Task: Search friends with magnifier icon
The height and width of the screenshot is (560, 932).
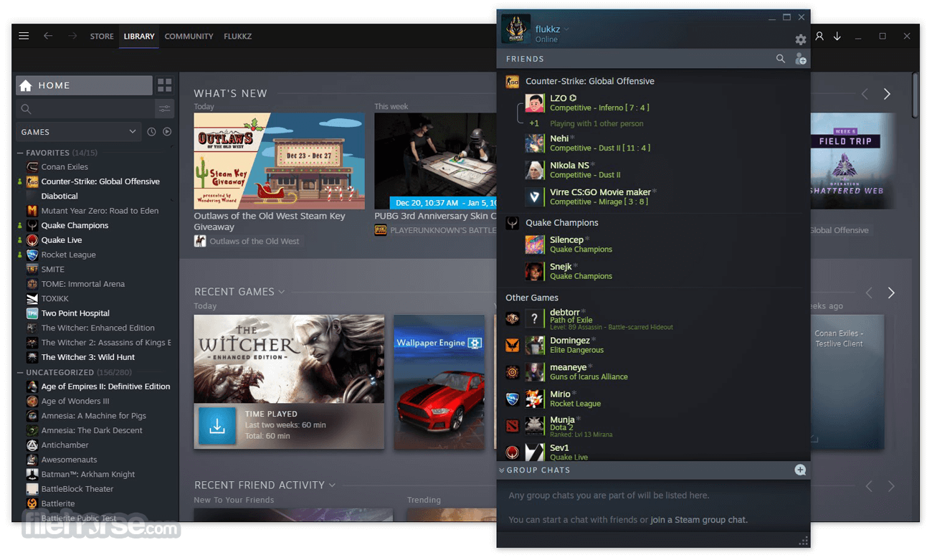Action: click(x=781, y=59)
